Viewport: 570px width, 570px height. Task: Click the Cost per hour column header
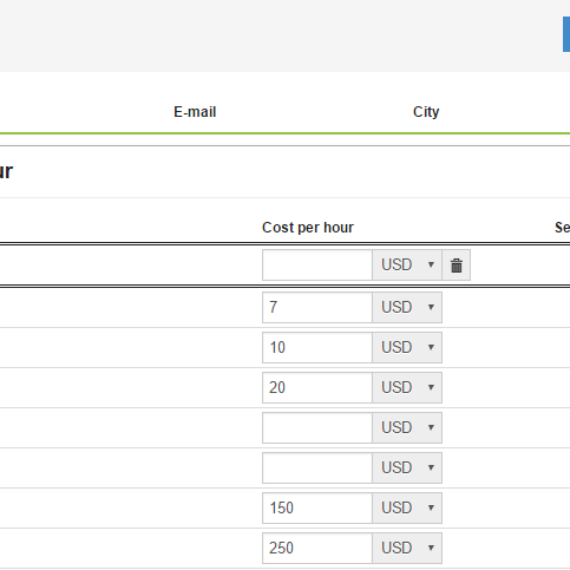pos(308,228)
